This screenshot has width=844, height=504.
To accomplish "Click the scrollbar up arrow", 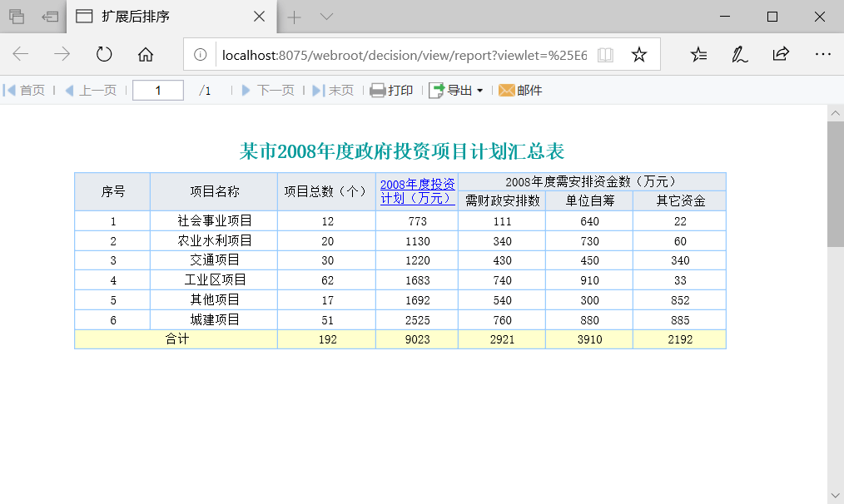I will [x=836, y=113].
